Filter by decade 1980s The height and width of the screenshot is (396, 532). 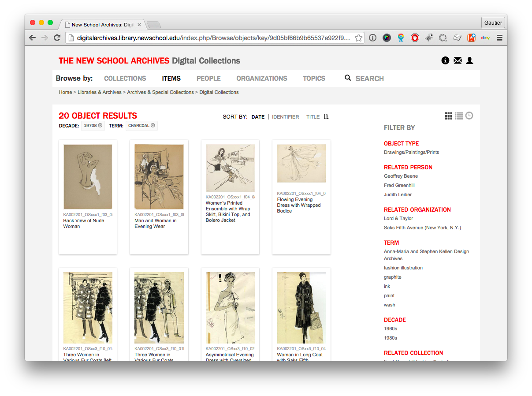pyautogui.click(x=391, y=338)
